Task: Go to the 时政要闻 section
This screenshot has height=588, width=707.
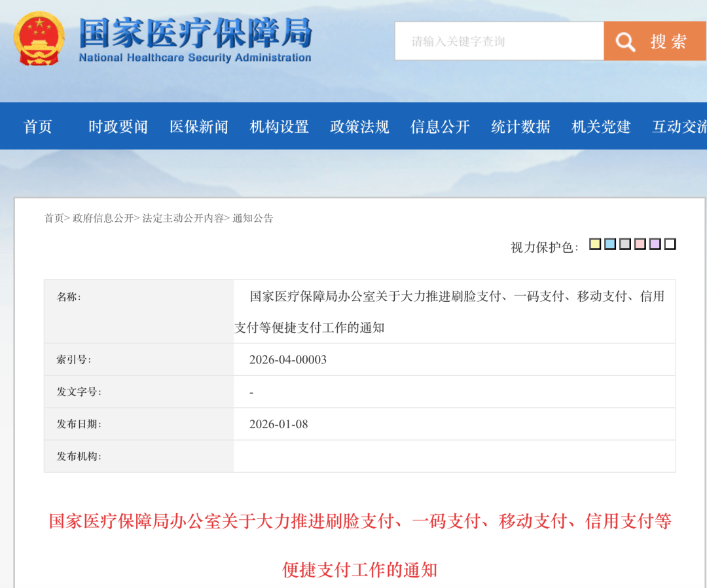Action: [118, 126]
